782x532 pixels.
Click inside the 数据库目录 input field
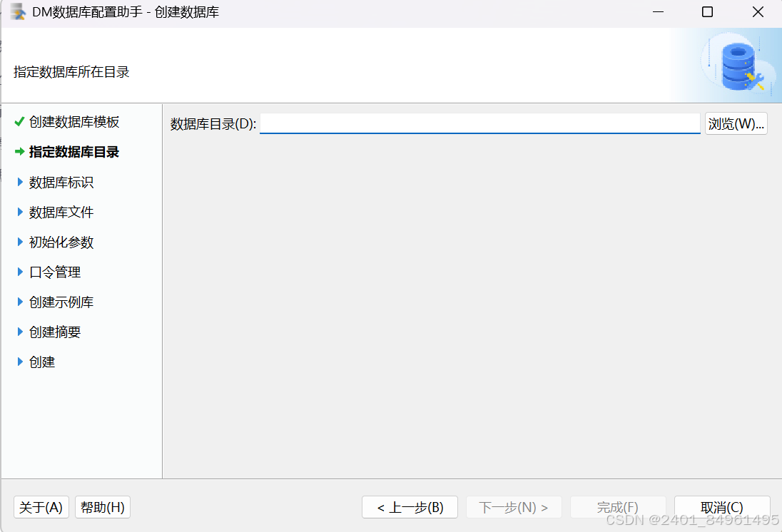click(478, 123)
